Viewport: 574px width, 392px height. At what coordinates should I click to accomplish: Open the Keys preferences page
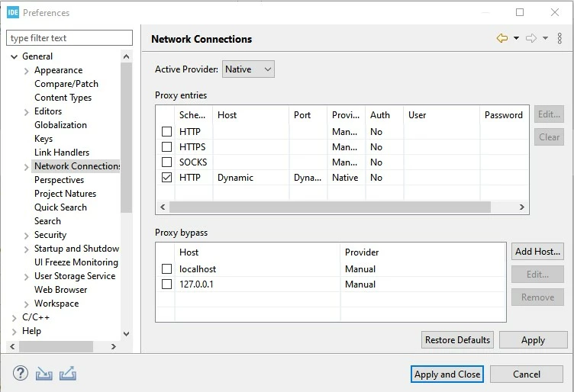tap(44, 139)
